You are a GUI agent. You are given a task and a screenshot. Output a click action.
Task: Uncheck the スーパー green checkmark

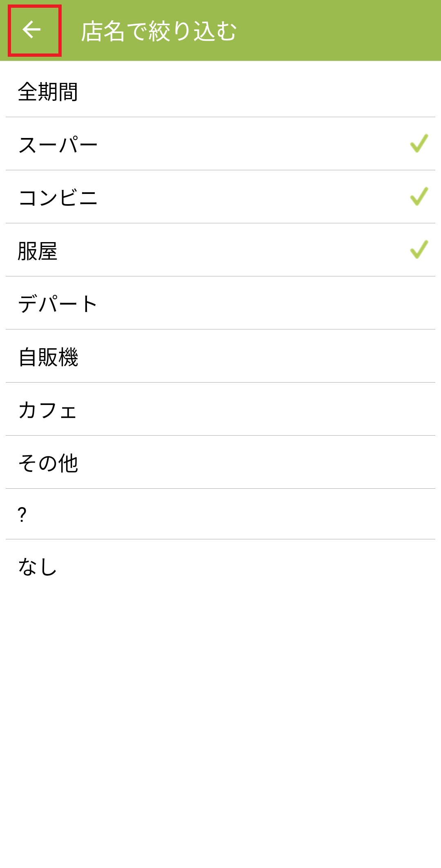(x=419, y=144)
